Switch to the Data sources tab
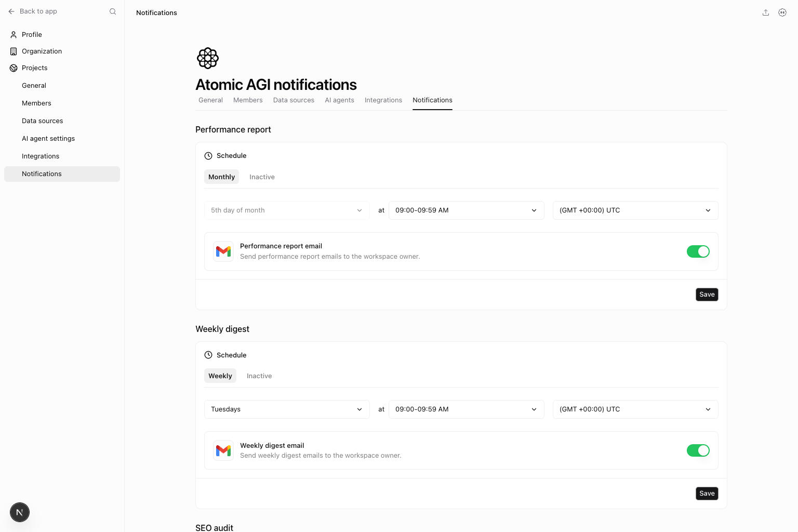The width and height of the screenshot is (798, 532). [294, 100]
